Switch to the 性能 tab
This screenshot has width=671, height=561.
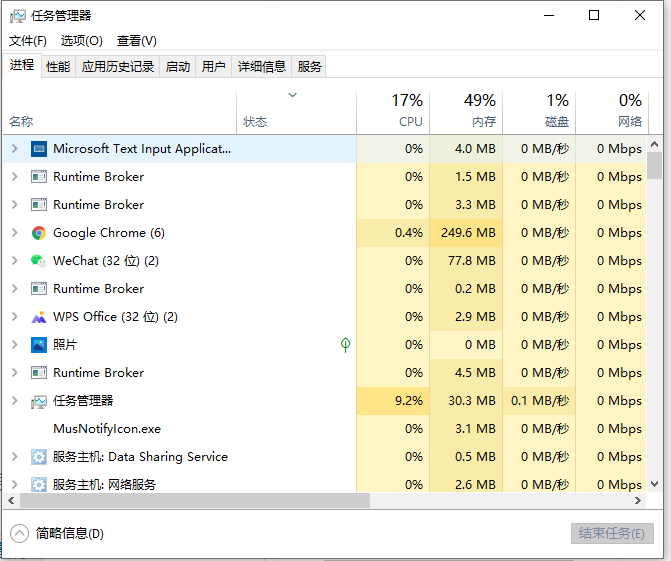click(x=58, y=67)
